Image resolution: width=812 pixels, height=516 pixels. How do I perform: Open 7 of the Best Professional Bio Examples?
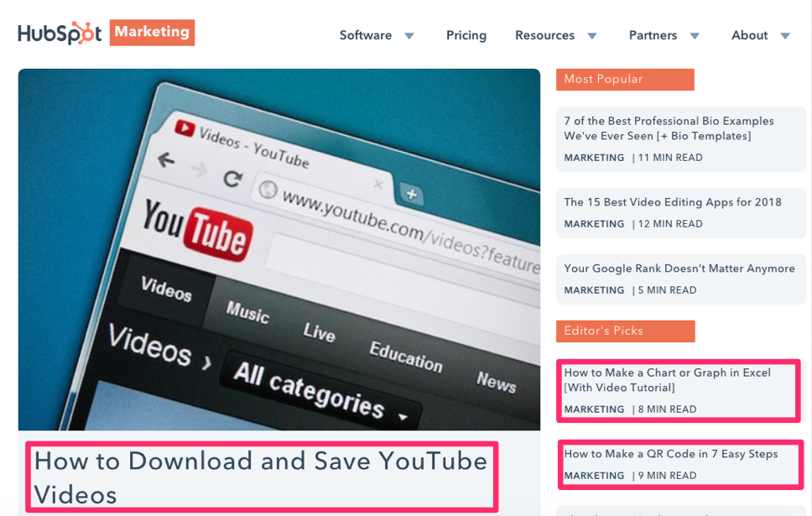(669, 128)
